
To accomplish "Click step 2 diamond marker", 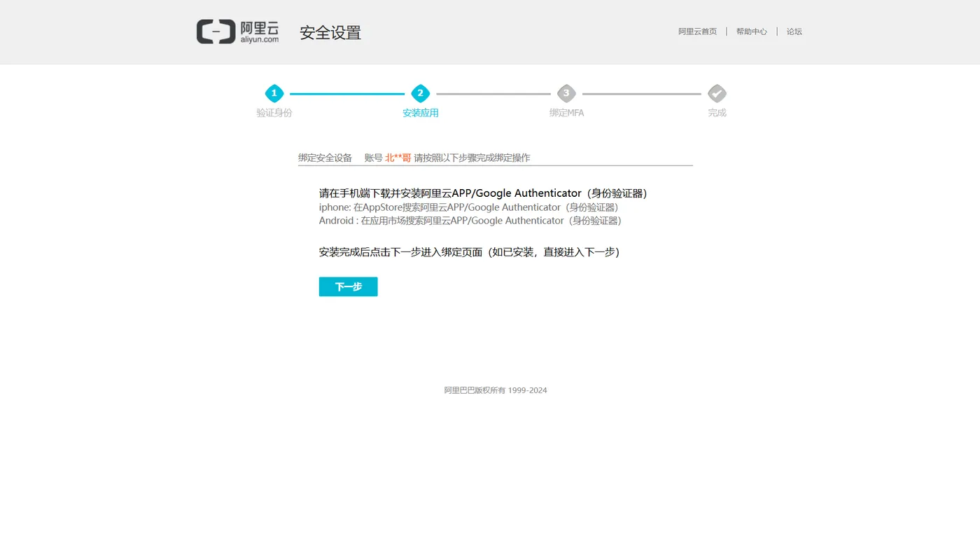I will pos(420,93).
